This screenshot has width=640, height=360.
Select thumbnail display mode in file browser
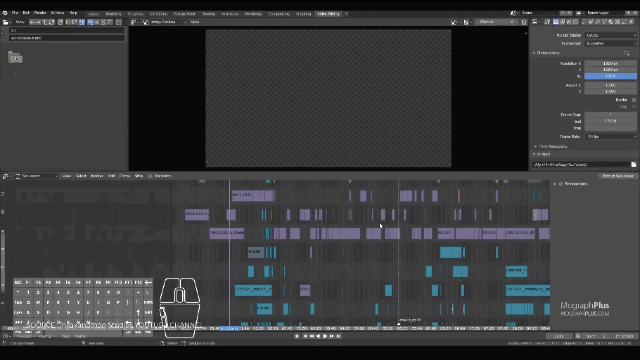82,22
